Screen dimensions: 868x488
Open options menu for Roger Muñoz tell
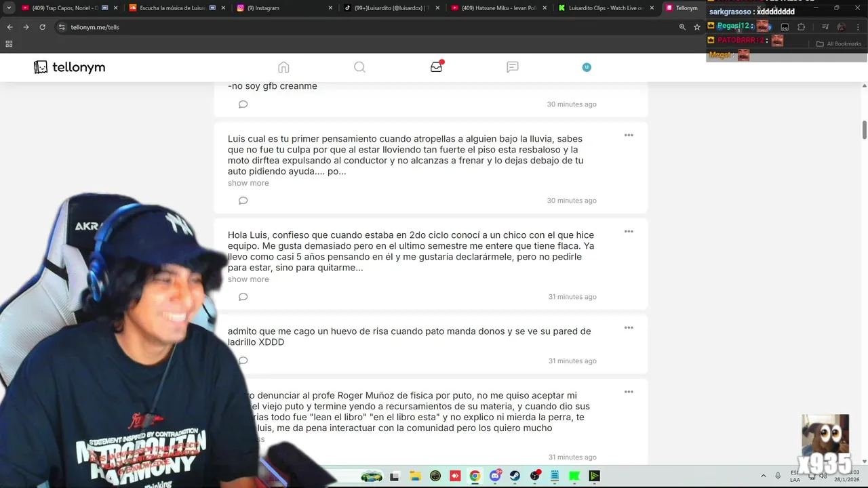[629, 392]
